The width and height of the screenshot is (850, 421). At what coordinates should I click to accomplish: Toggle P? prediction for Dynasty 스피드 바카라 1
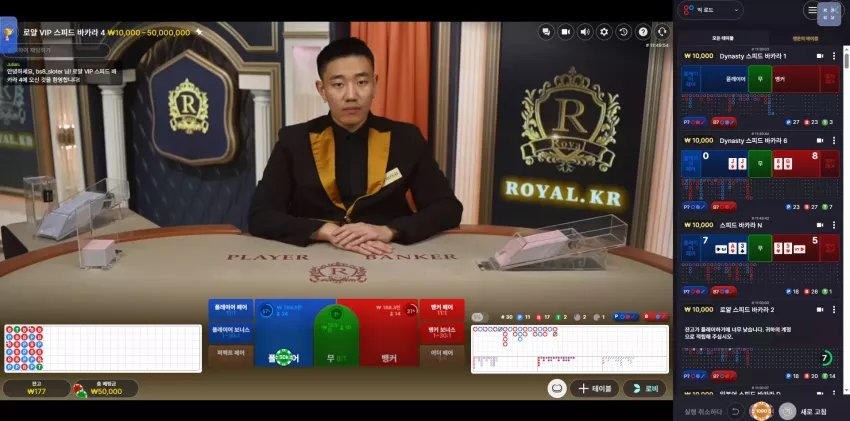694,122
